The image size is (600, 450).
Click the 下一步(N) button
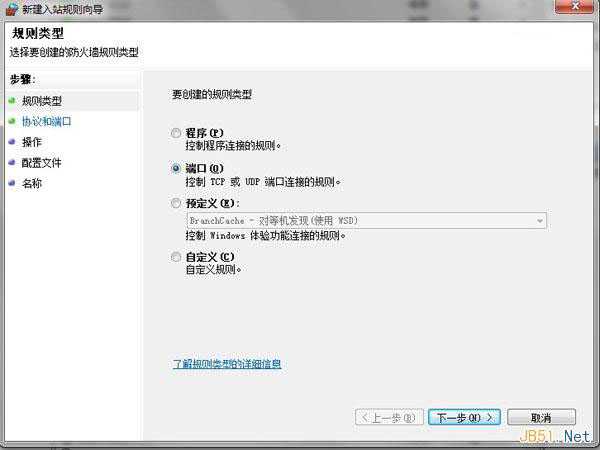(x=464, y=417)
